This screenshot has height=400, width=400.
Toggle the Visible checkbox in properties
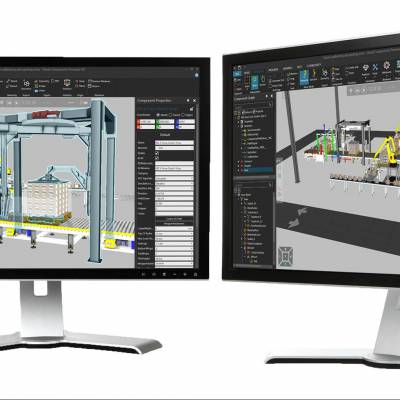pyautogui.click(x=157, y=153)
